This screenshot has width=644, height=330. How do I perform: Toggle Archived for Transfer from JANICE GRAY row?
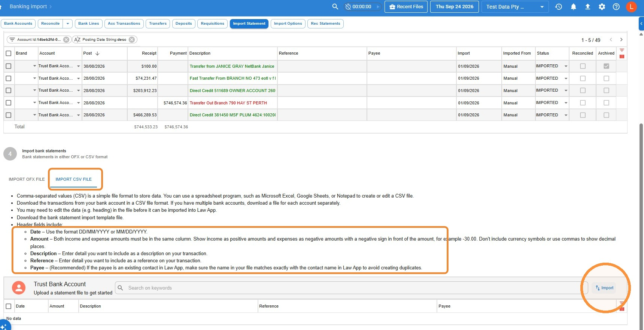click(606, 66)
